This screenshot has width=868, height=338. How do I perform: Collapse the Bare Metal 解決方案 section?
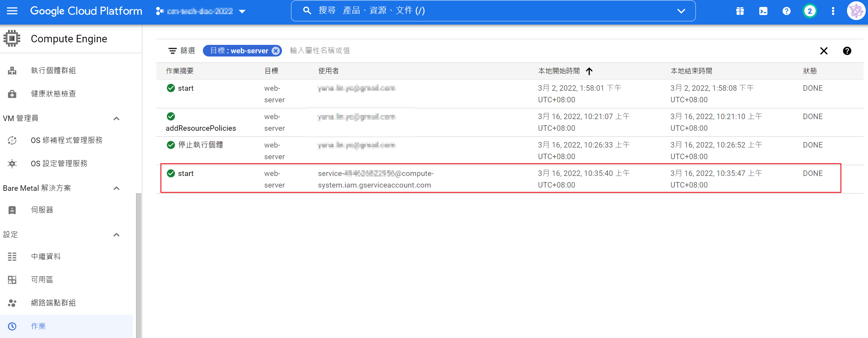116,188
